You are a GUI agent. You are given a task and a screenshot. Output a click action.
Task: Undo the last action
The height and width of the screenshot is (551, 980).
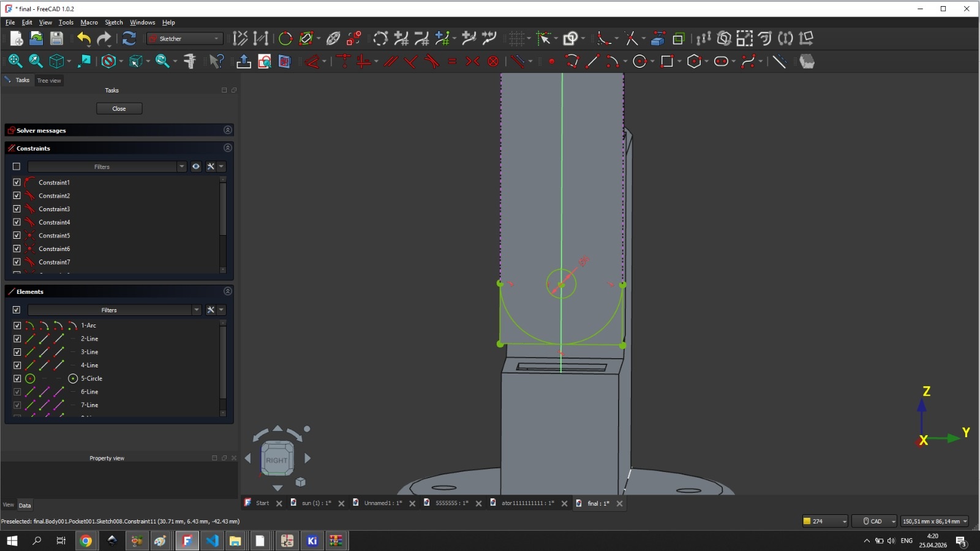84,39
